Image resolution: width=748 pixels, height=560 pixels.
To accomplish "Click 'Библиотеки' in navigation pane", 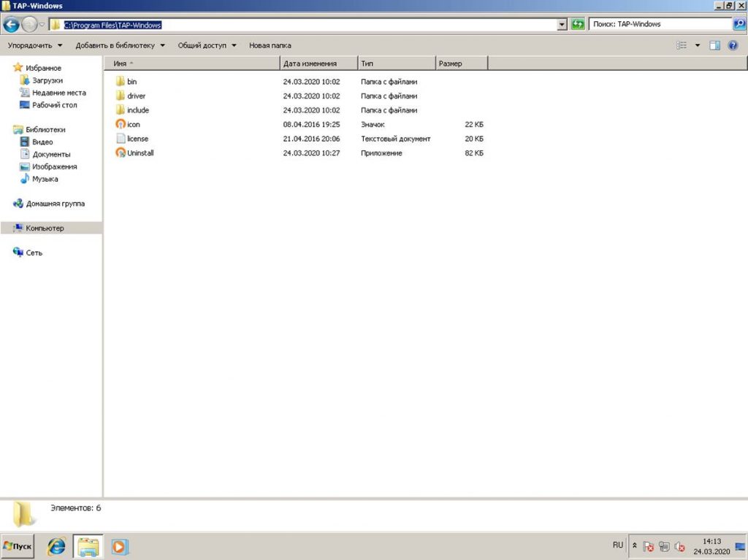I will [39, 129].
